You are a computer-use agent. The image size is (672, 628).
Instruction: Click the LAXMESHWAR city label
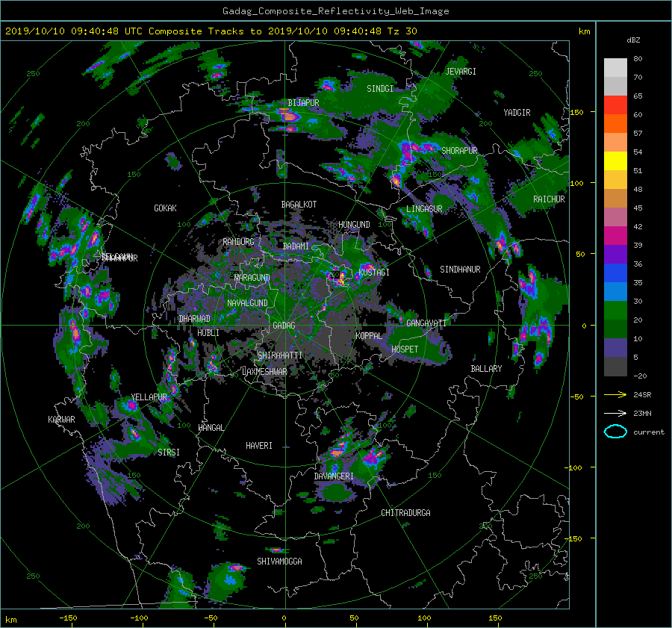264,372
